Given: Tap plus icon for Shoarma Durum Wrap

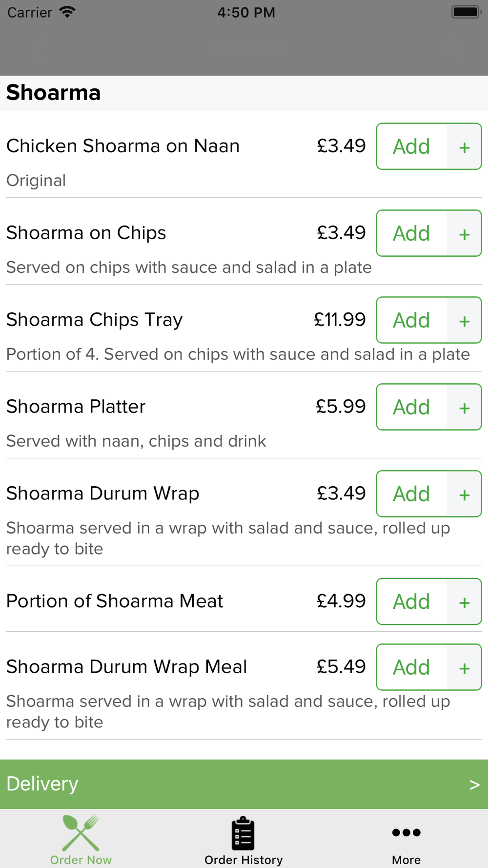Looking at the screenshot, I should click(x=464, y=494).
